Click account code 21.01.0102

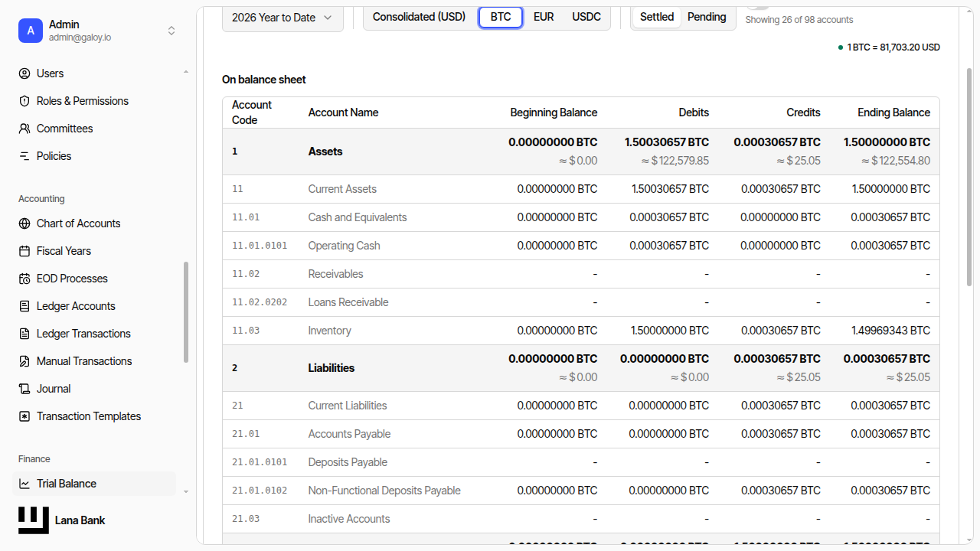(260, 491)
